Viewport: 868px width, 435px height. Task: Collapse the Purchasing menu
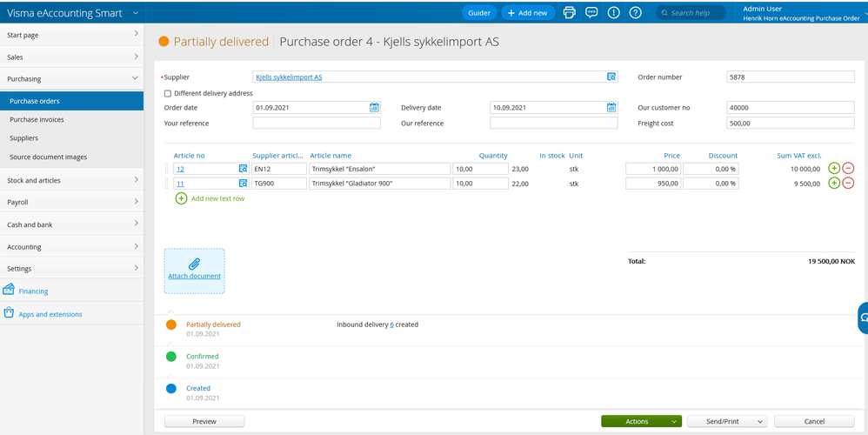pyautogui.click(x=72, y=79)
